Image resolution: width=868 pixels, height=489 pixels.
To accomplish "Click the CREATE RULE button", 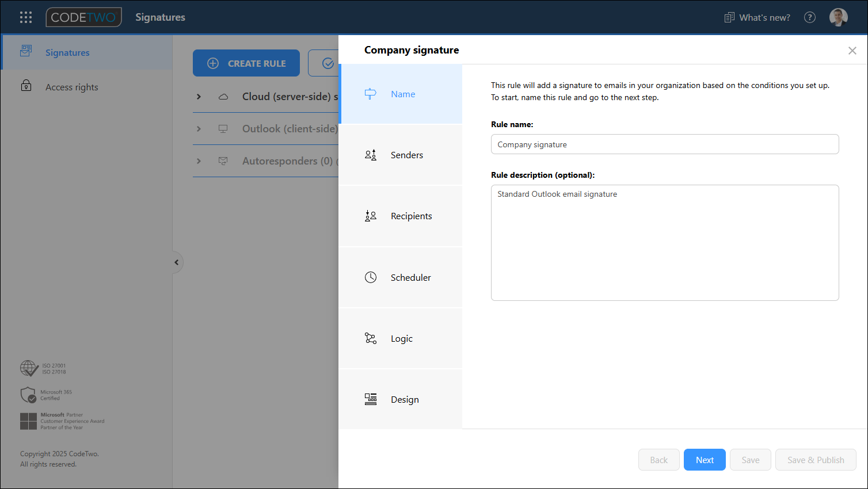I will pyautogui.click(x=246, y=63).
